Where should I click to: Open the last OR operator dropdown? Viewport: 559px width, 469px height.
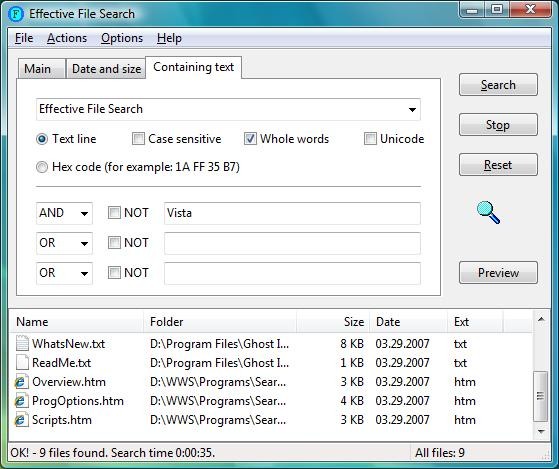(84, 273)
